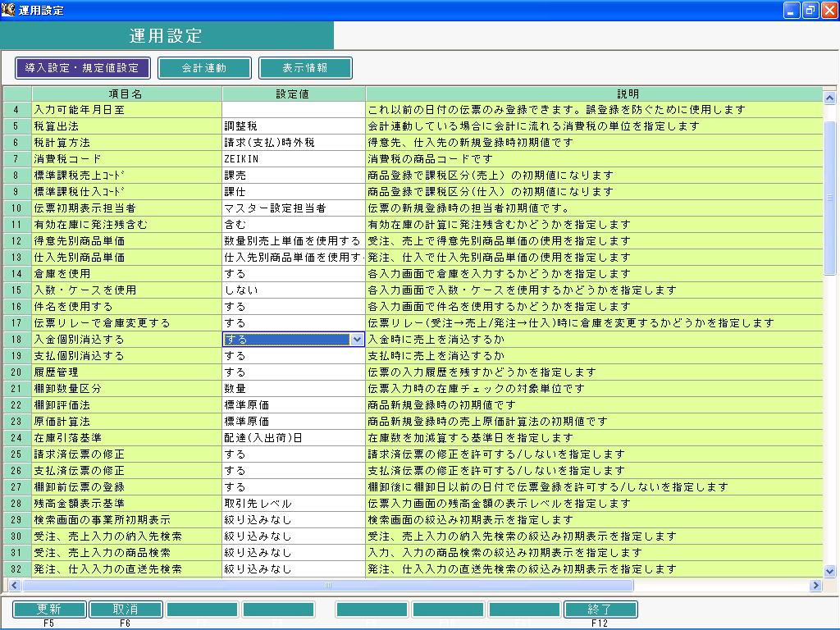Click the 数量別売上単価を使用する value cell
The height and width of the screenshot is (630, 840).
tap(294, 241)
